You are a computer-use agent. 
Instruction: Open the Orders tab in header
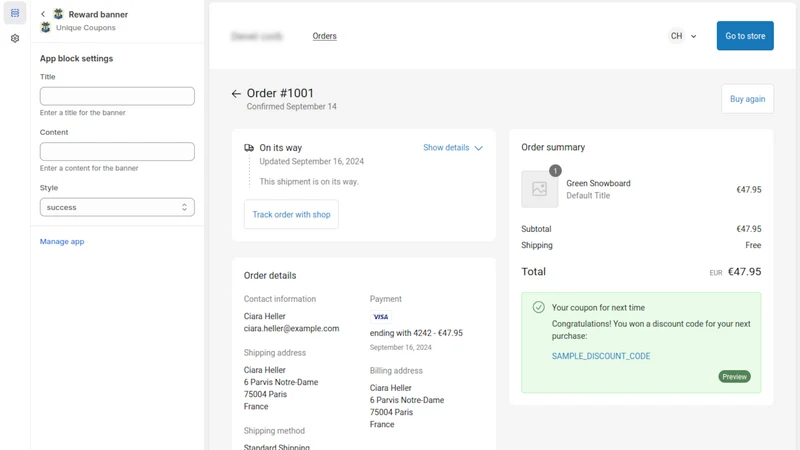[324, 36]
